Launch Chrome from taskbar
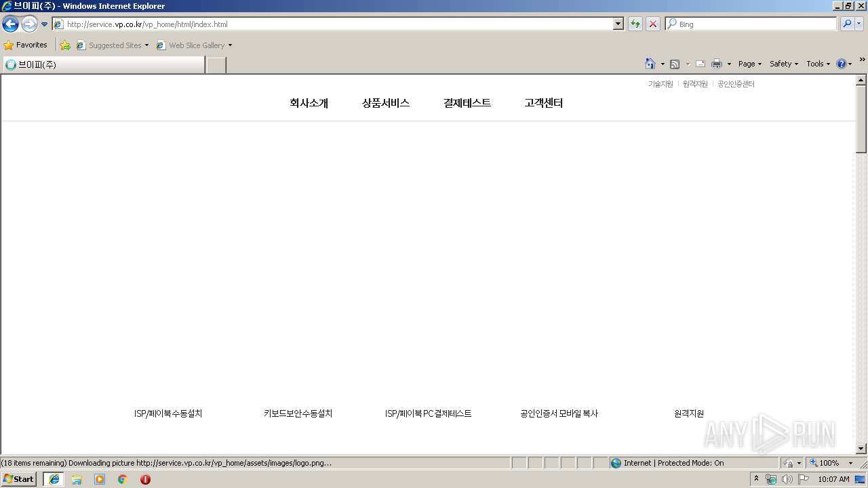 pyautogui.click(x=123, y=479)
